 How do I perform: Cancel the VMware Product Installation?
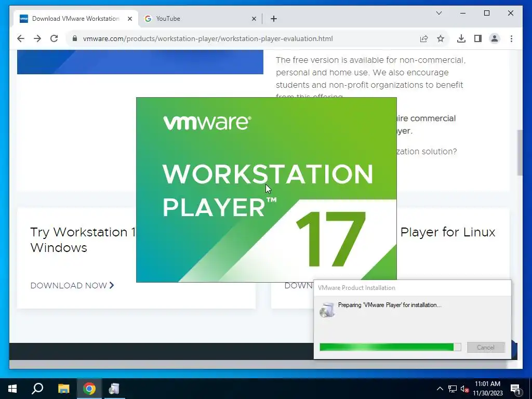click(486, 347)
